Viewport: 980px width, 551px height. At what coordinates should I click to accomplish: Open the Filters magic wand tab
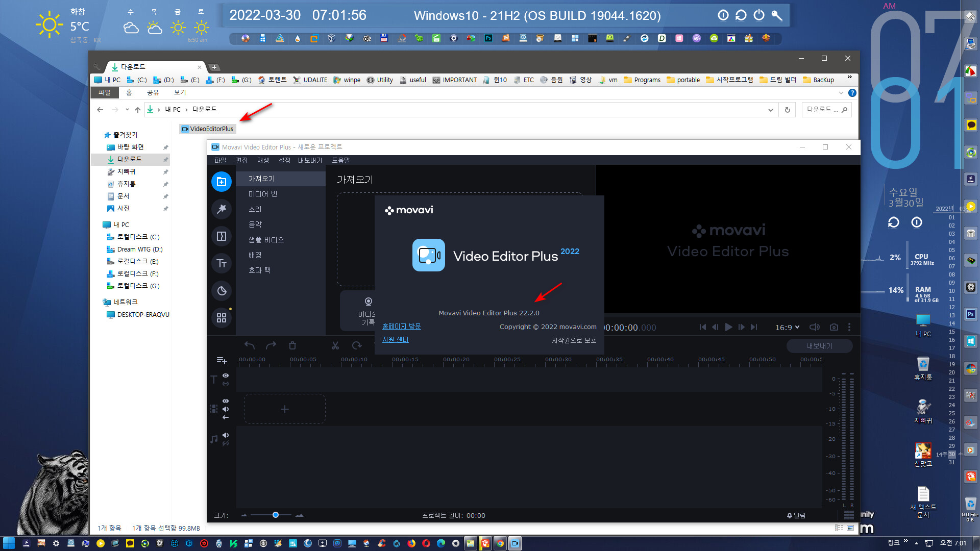click(x=222, y=209)
